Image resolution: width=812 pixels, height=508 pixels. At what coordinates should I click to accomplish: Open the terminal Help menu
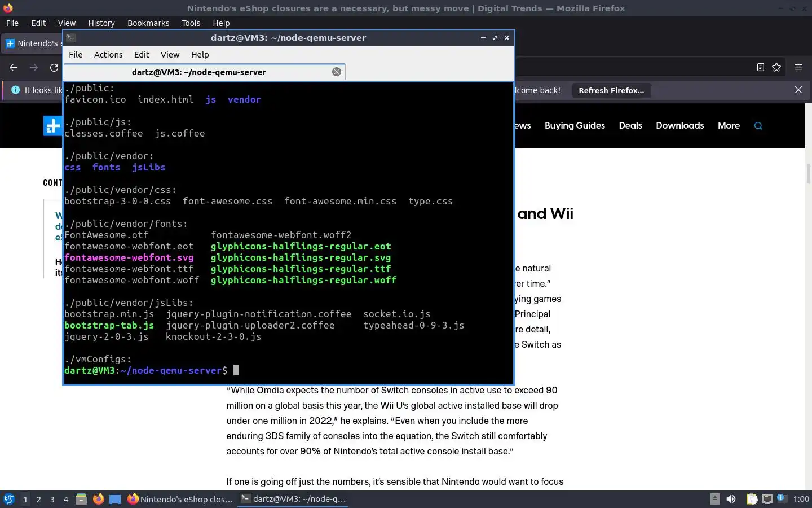coord(200,55)
